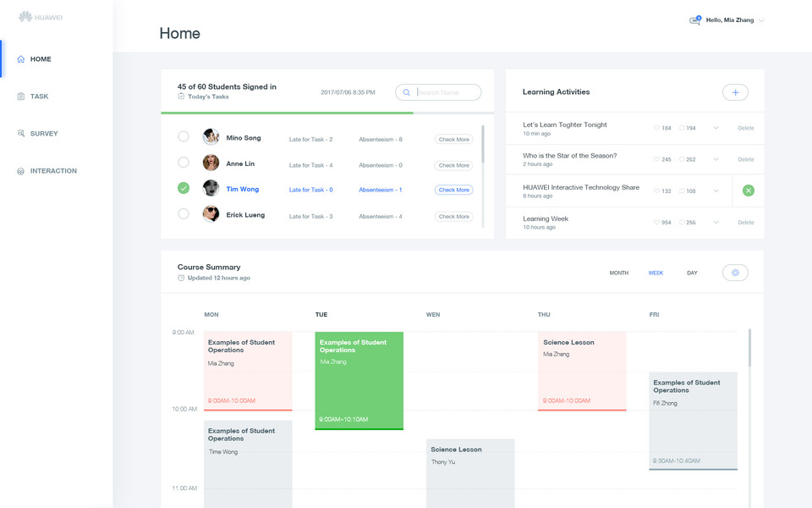Image resolution: width=812 pixels, height=508 pixels.
Task: Click Late for Task - 0 text
Action: click(x=310, y=190)
